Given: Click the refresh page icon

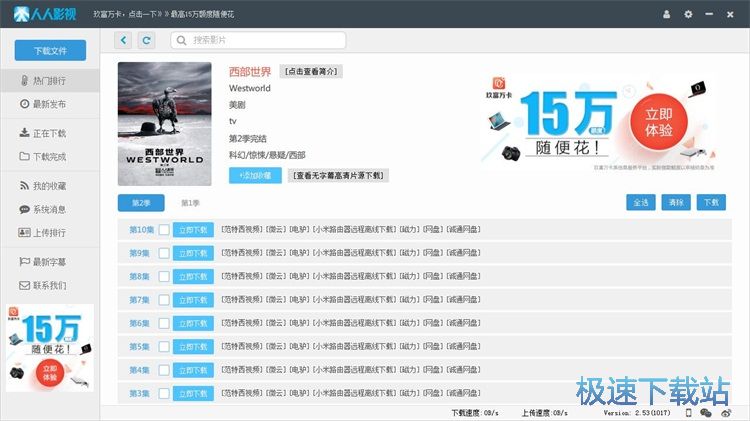Looking at the screenshot, I should 147,40.
